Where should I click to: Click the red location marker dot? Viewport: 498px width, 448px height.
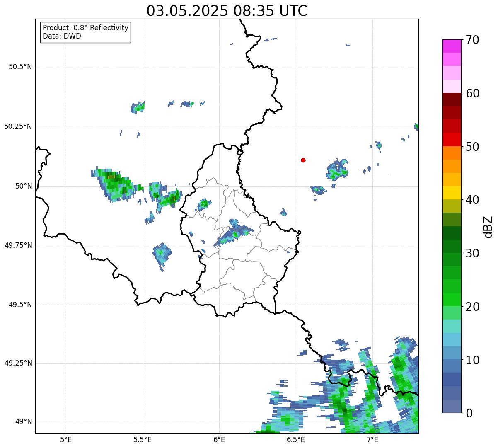pos(303,160)
